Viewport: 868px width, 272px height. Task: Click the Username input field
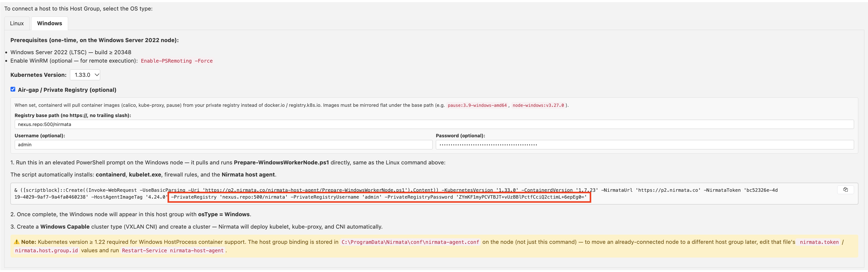click(223, 145)
